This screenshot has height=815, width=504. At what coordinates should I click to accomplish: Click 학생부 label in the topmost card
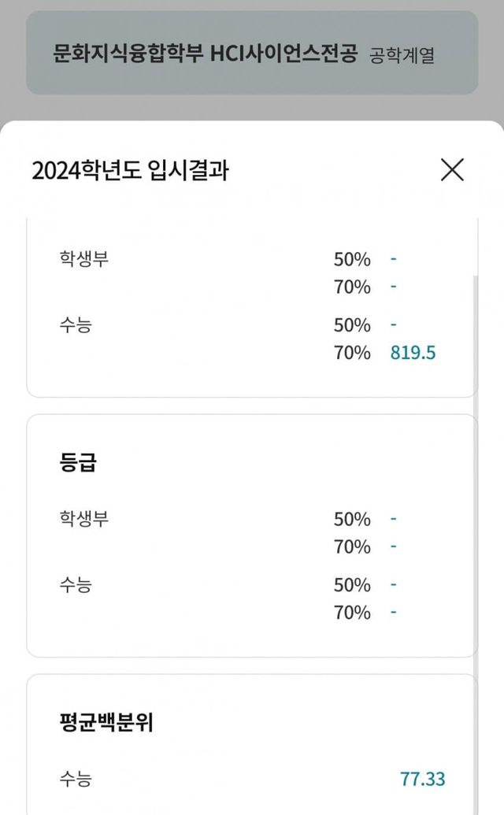coord(83,258)
